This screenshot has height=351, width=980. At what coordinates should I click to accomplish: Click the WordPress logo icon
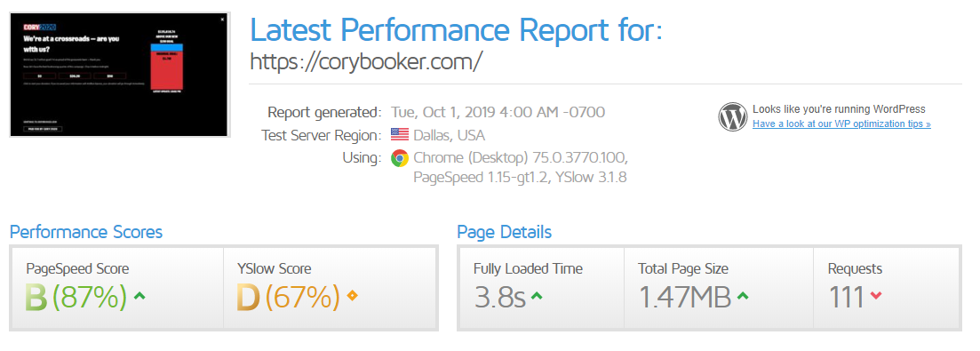(732, 116)
